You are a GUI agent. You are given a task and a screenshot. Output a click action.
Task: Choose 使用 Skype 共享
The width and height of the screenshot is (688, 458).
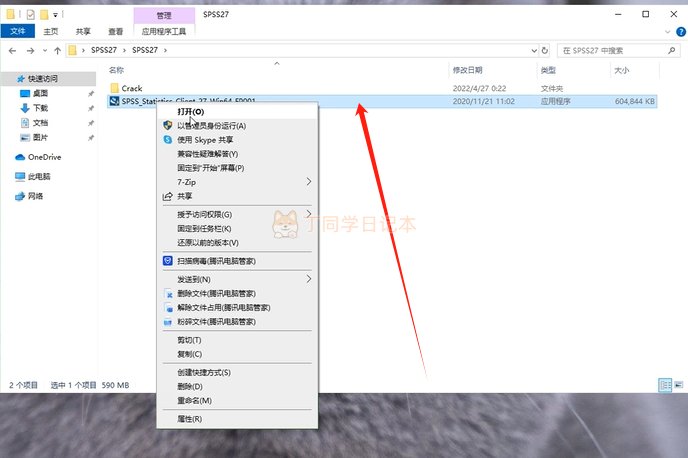237,140
